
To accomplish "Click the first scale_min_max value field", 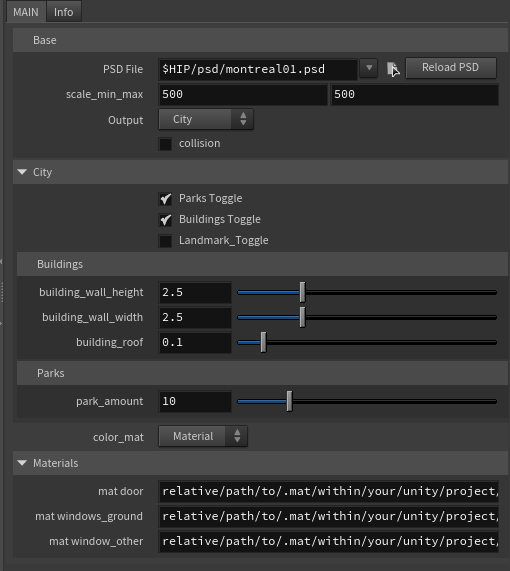I will pyautogui.click(x=243, y=95).
